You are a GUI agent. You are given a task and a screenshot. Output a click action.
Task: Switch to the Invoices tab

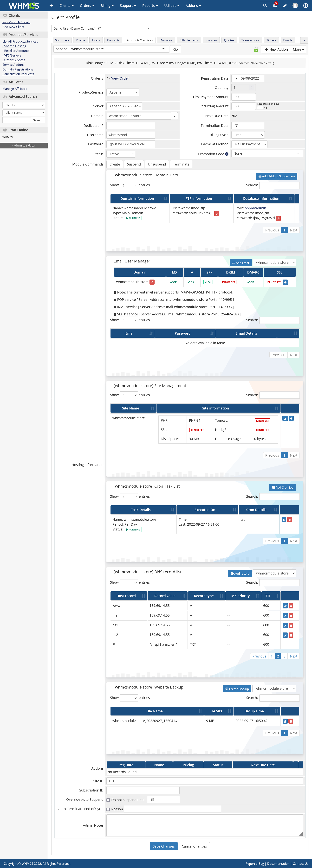click(211, 40)
